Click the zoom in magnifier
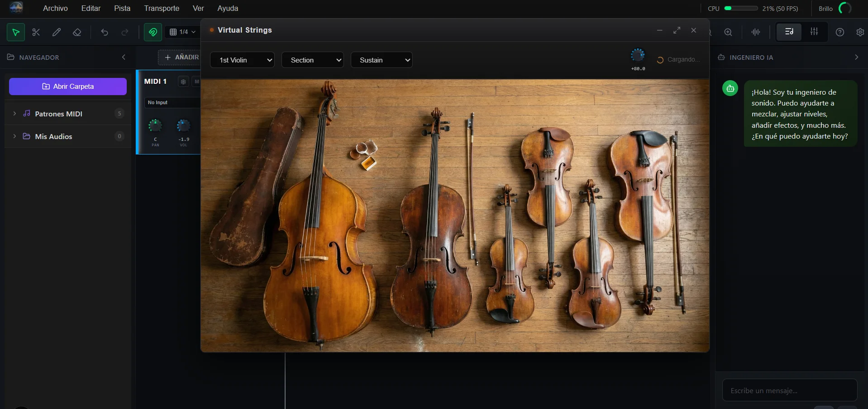868x409 pixels. point(728,32)
